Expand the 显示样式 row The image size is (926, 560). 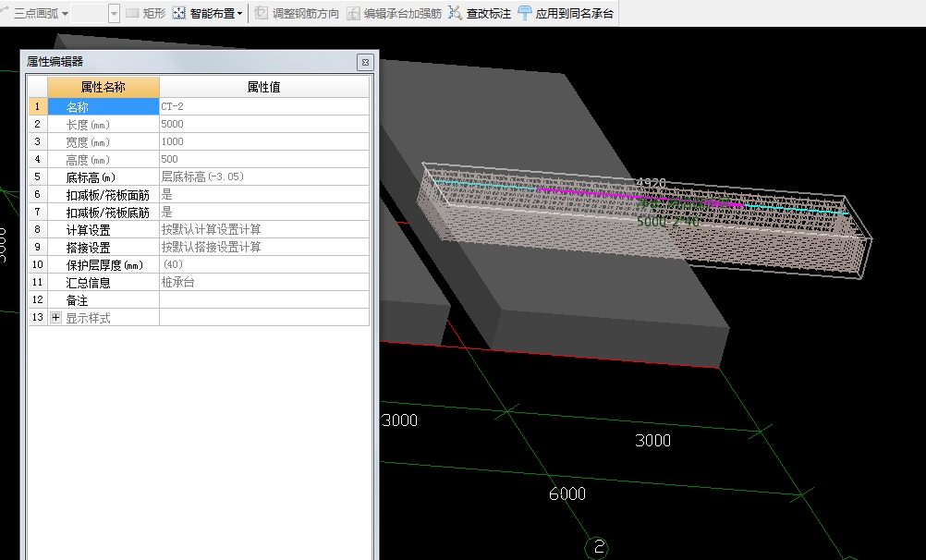coord(55,317)
